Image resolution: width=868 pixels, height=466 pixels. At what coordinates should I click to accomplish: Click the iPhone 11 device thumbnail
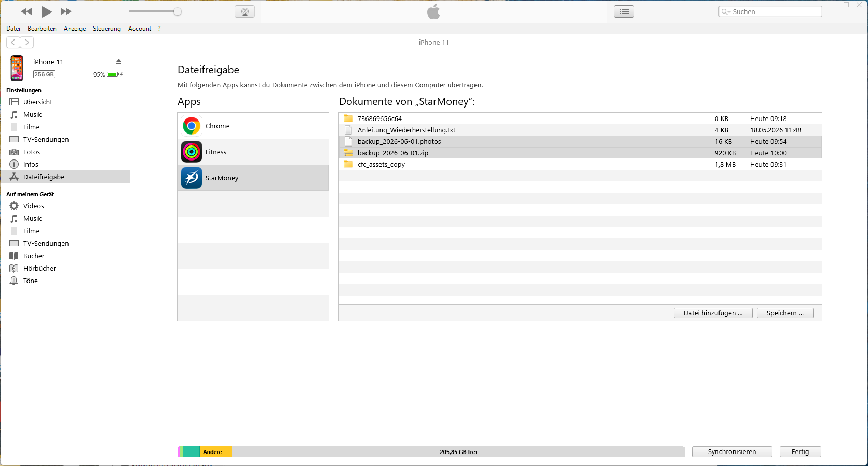pos(17,68)
